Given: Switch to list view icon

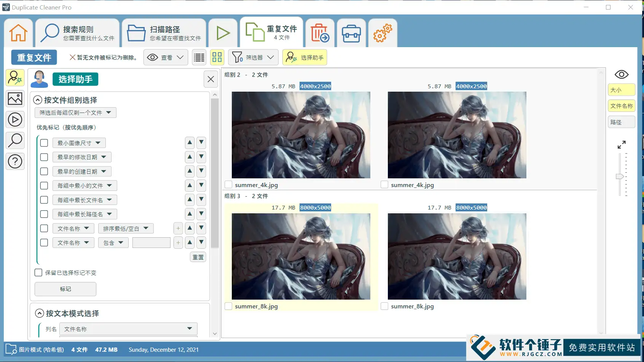Looking at the screenshot, I should pos(199,57).
